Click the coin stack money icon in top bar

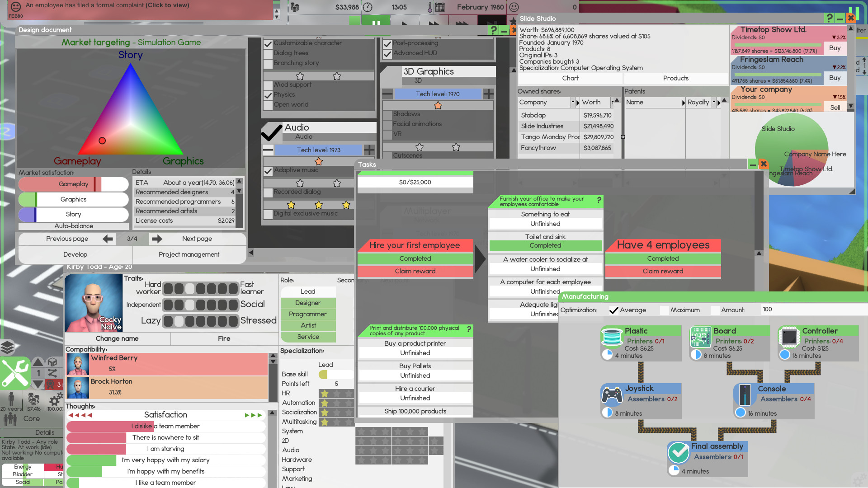click(295, 7)
